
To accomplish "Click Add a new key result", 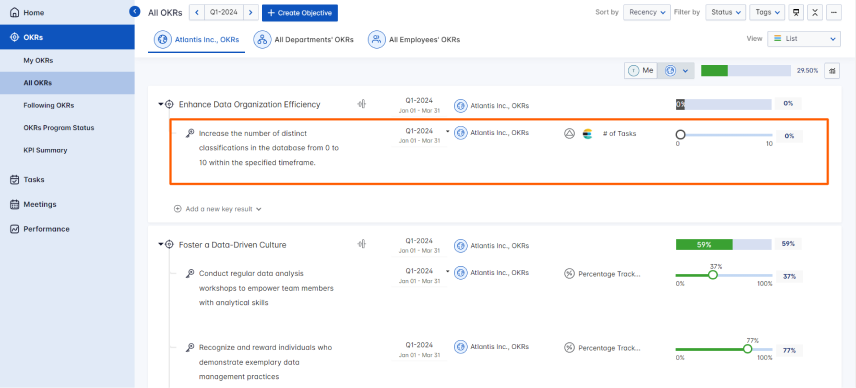I will coord(217,208).
